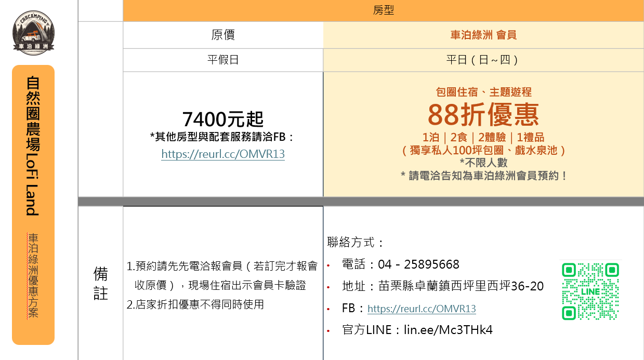Click the 官方LINE lin.ee/Mc3THk4 text

(x=417, y=330)
